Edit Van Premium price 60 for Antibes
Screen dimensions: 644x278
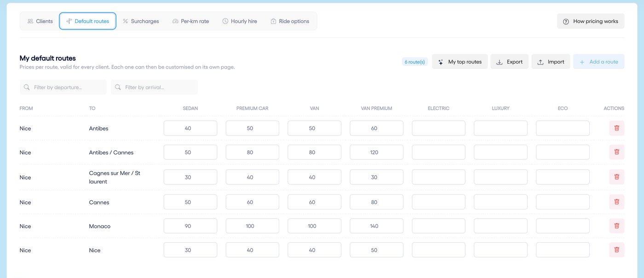(376, 128)
